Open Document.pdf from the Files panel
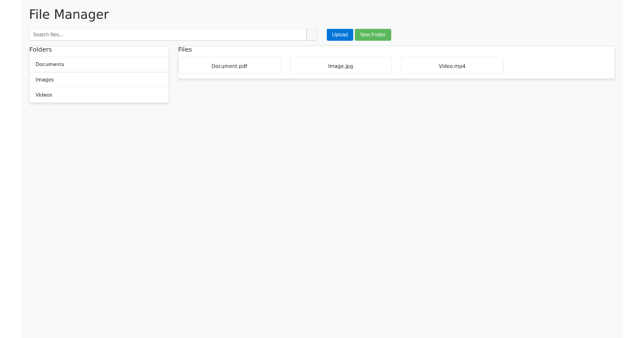 (229, 65)
